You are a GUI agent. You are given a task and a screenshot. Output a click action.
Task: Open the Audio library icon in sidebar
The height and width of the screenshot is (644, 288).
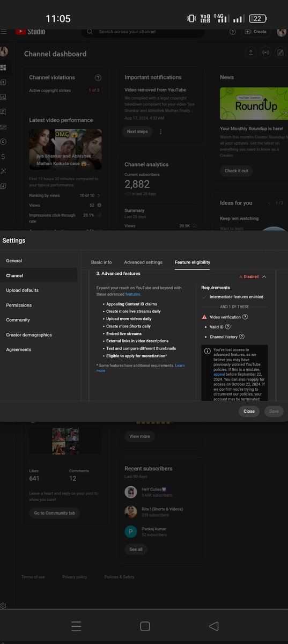(x=3, y=186)
